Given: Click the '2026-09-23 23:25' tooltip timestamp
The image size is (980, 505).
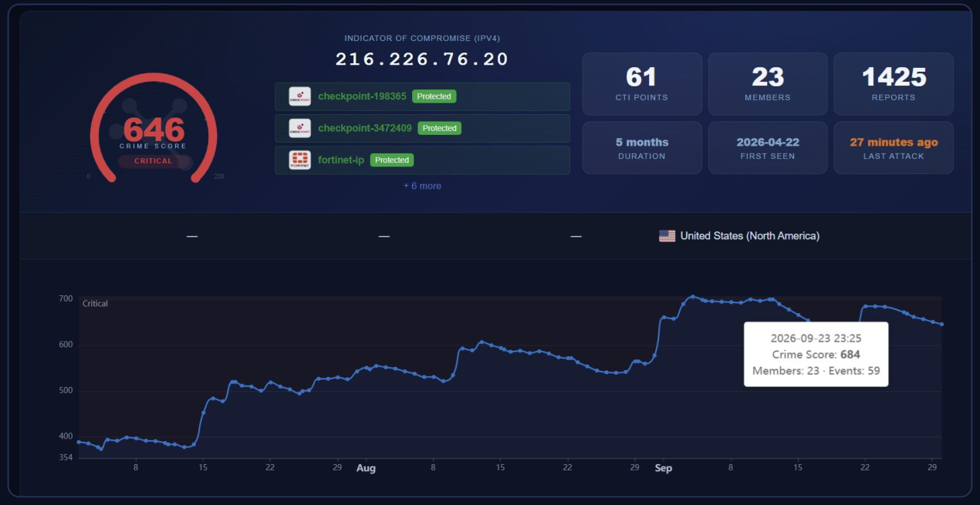Looking at the screenshot, I should [x=816, y=338].
